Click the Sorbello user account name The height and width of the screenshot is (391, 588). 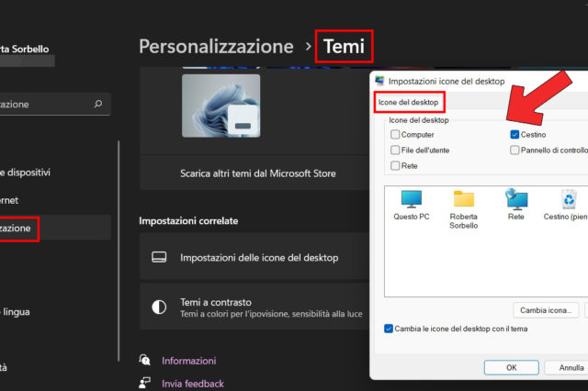[x=25, y=49]
